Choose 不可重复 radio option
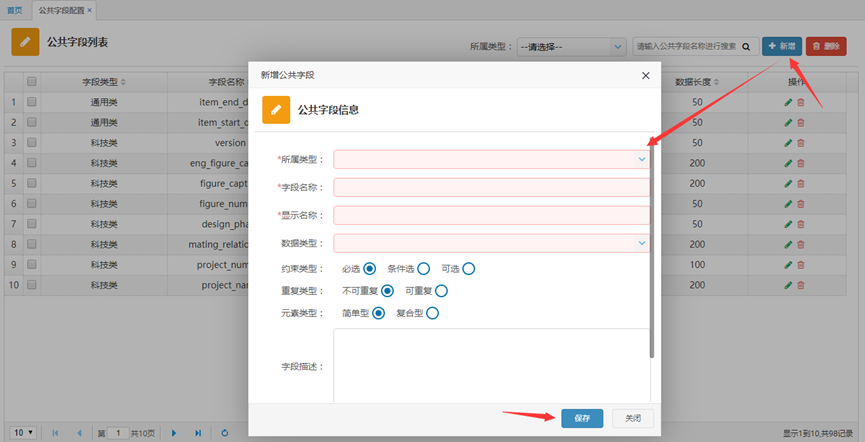This screenshot has width=865, height=442. [387, 291]
